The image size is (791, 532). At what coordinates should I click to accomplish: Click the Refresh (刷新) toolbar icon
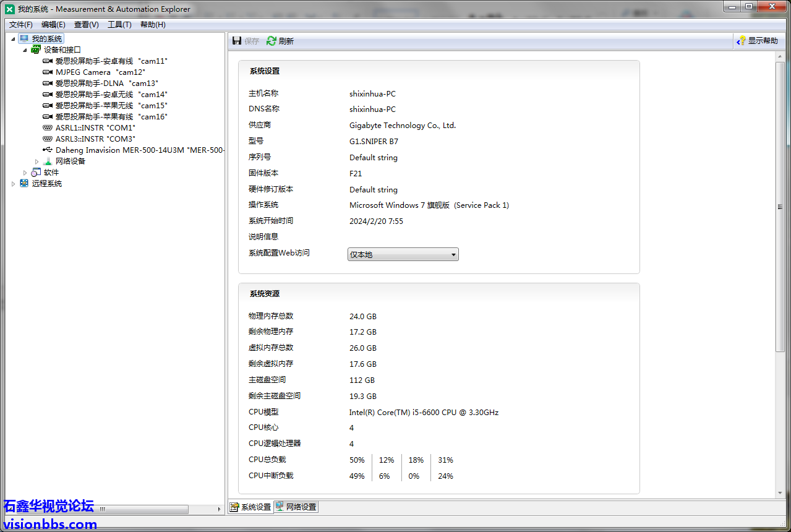(272, 41)
